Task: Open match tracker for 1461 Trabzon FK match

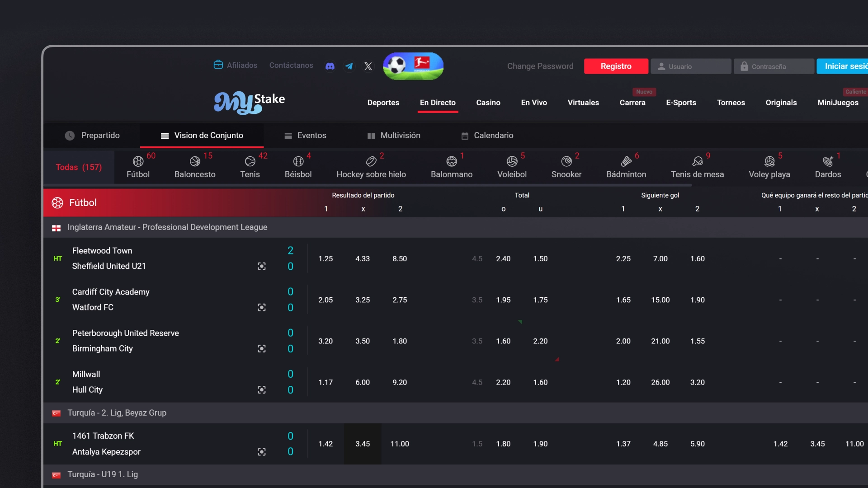Action: (262, 452)
